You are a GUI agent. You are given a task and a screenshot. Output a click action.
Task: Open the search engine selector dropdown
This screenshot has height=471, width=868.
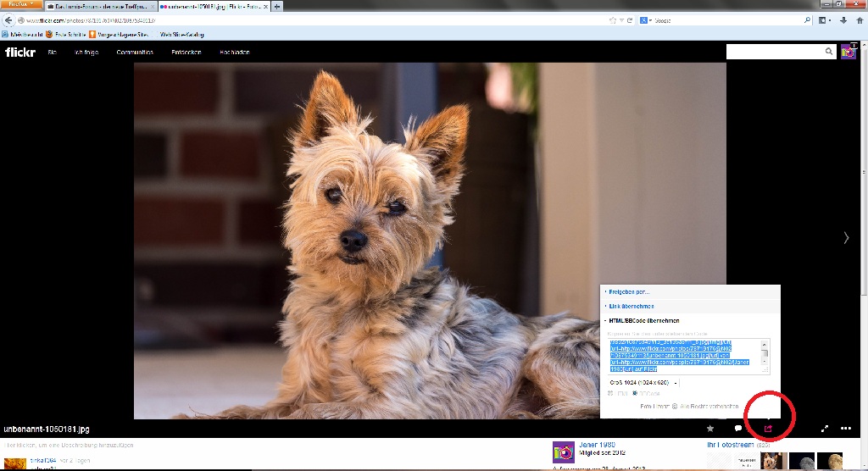(x=645, y=20)
